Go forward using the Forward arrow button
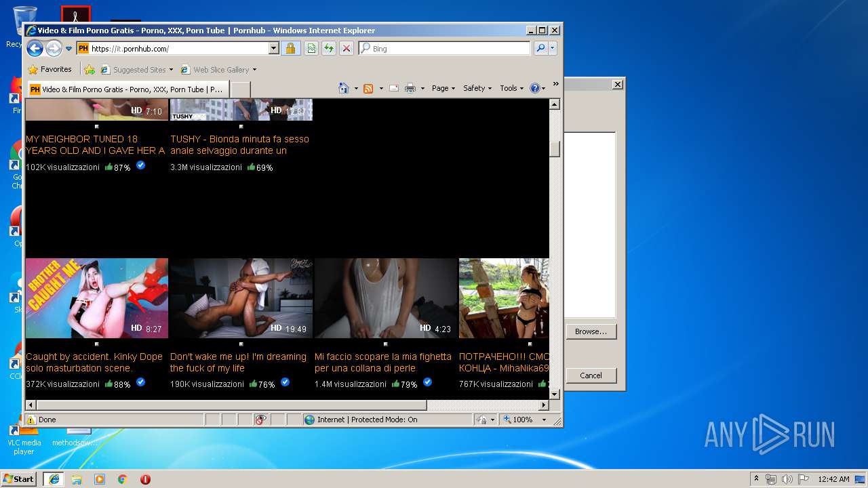The height and width of the screenshot is (488, 868). click(54, 48)
